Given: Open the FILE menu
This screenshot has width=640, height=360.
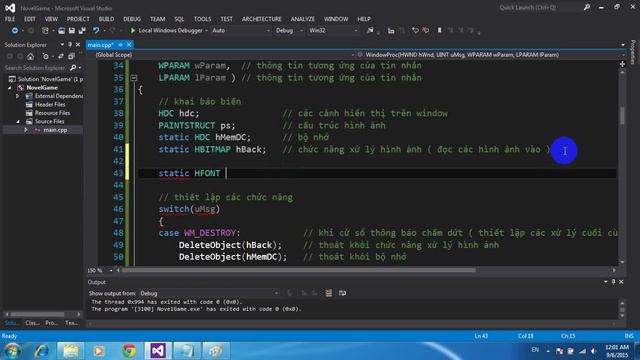Looking at the screenshot, I should pos(10,19).
